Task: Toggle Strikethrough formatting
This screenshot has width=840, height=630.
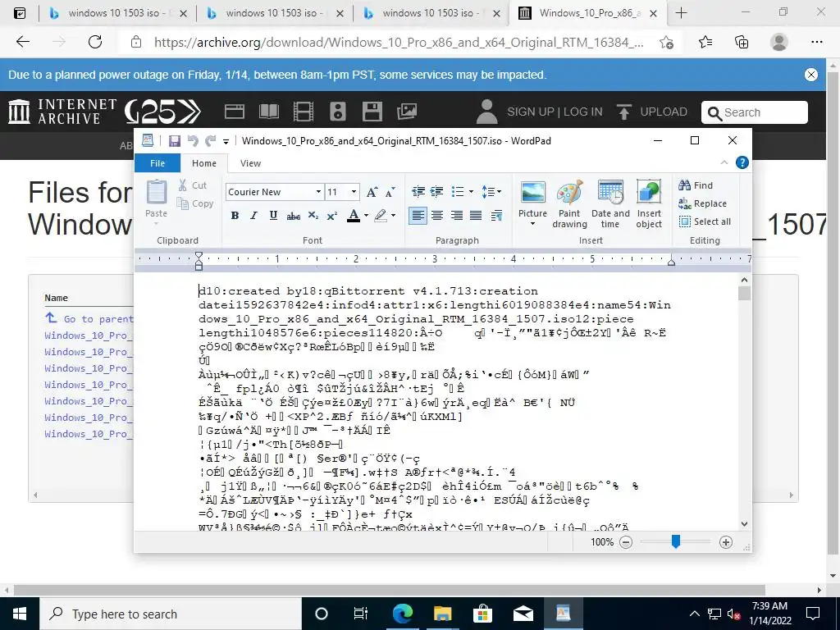Action: 293,216
